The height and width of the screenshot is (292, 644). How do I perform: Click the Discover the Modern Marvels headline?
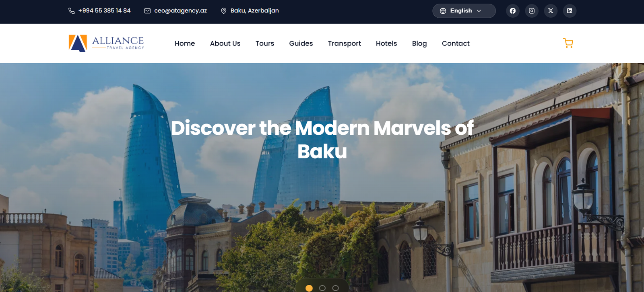tap(322, 140)
